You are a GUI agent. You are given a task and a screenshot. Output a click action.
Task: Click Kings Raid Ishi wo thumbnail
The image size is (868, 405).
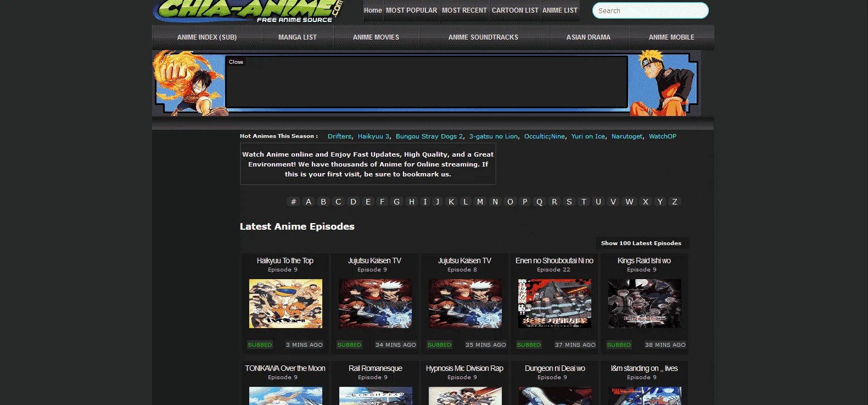tap(645, 303)
